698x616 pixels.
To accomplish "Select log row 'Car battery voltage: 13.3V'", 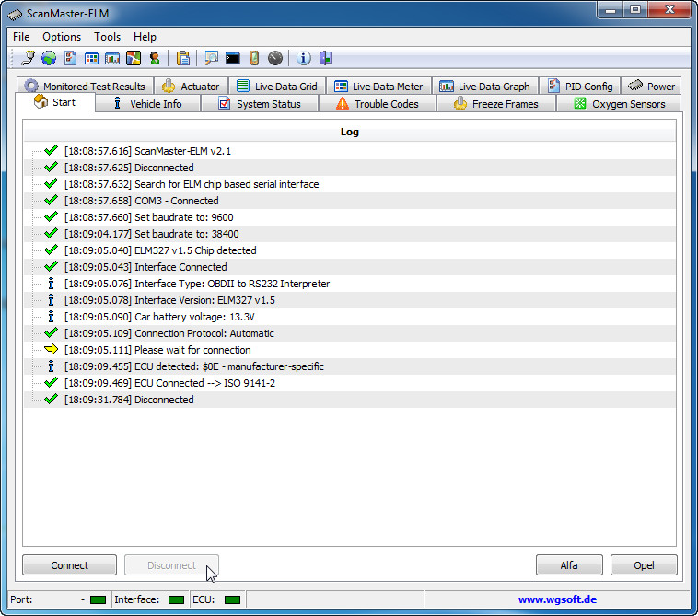I will (349, 317).
